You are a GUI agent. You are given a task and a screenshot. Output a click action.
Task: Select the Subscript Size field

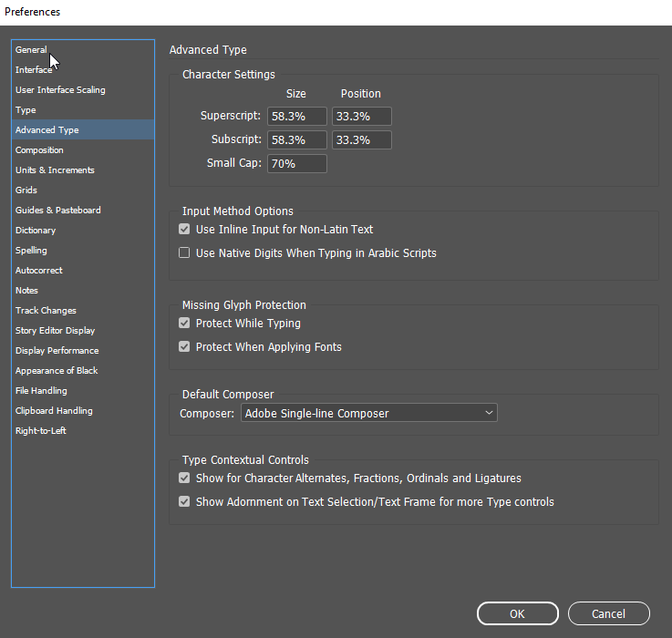[x=297, y=140]
